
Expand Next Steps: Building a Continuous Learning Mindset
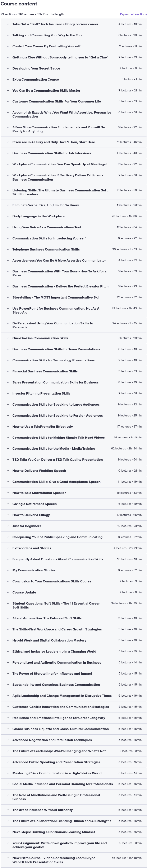click(x=74, y=832)
